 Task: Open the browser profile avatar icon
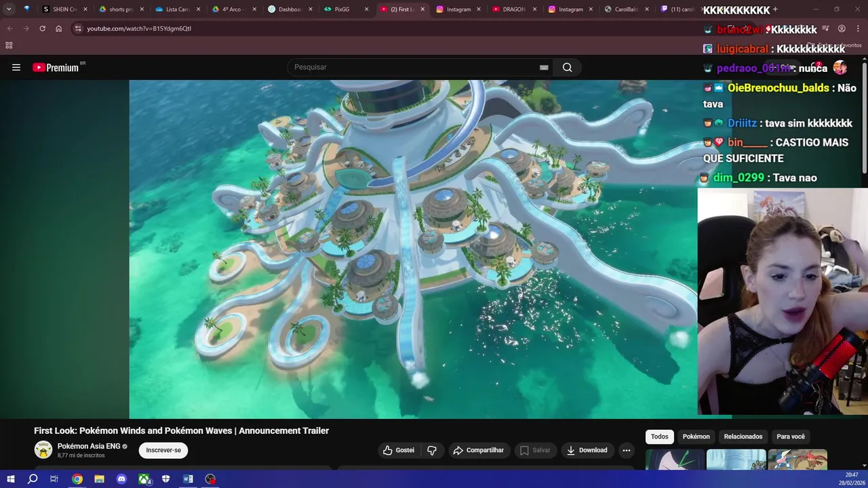click(842, 28)
